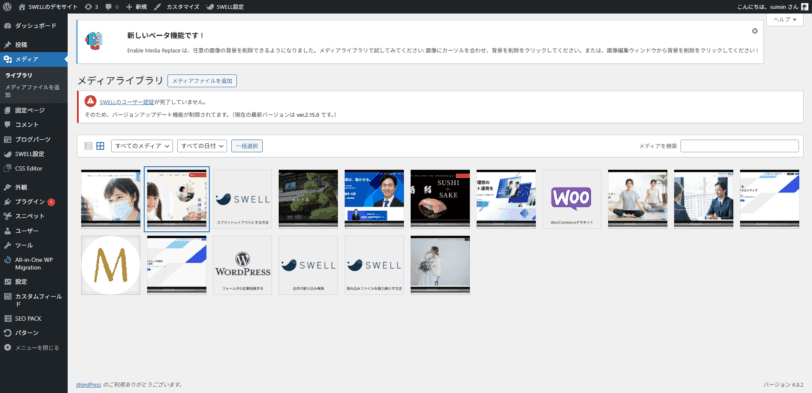This screenshot has height=393, width=812.
Task: Open All-in-One WP Migration menu
Action: 34,263
